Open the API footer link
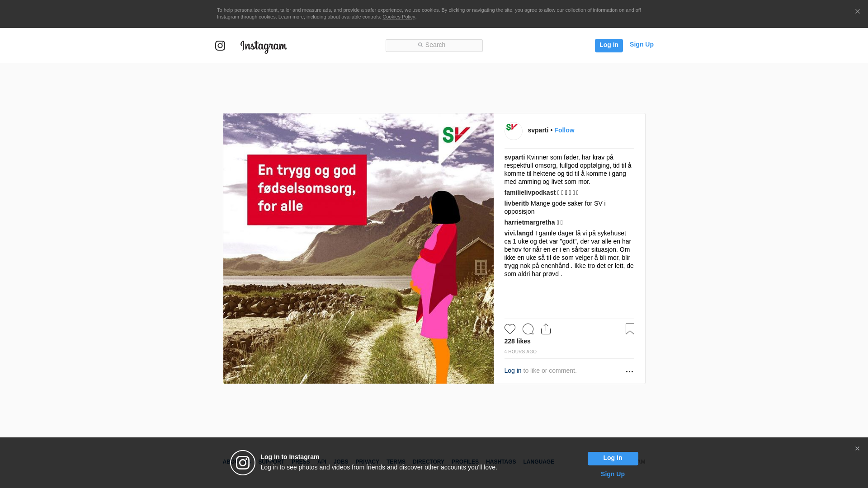This screenshot has height=488, width=868. (322, 462)
